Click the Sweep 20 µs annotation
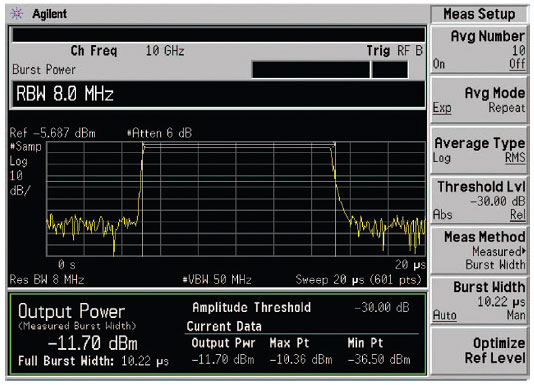 pyautogui.click(x=358, y=280)
